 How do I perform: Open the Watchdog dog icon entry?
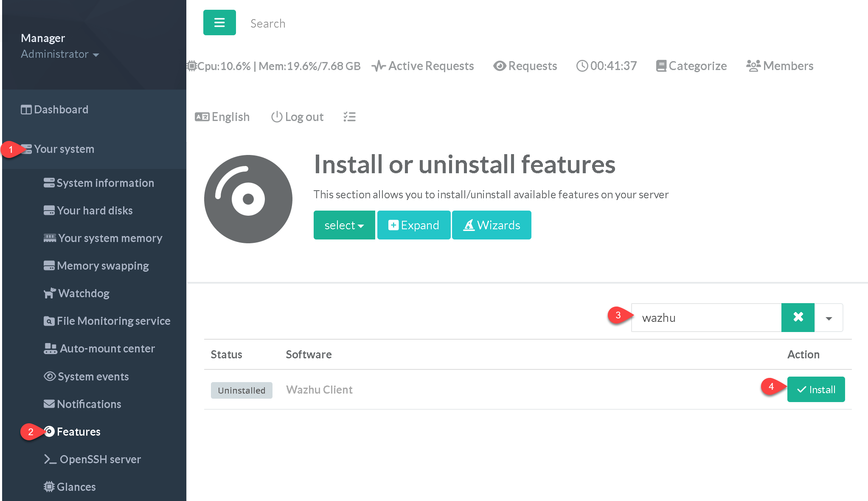click(77, 293)
